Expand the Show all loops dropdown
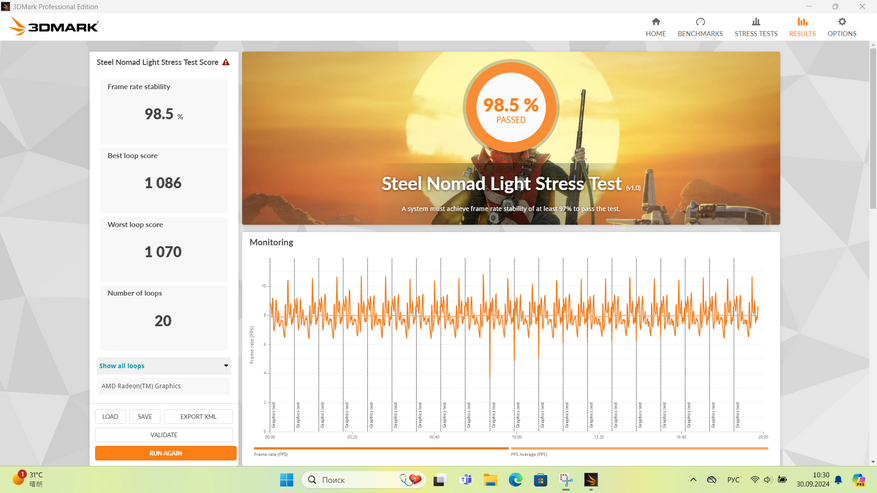Image resolution: width=877 pixels, height=493 pixels. pyautogui.click(x=163, y=365)
